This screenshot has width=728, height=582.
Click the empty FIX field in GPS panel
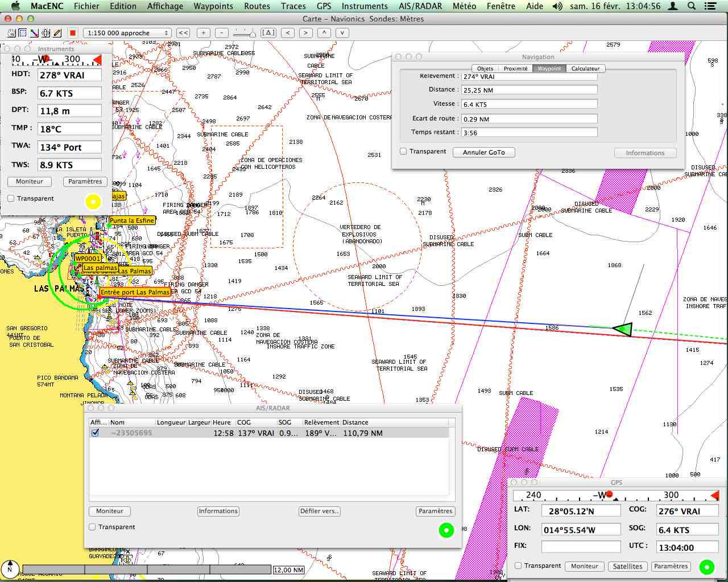(x=581, y=546)
